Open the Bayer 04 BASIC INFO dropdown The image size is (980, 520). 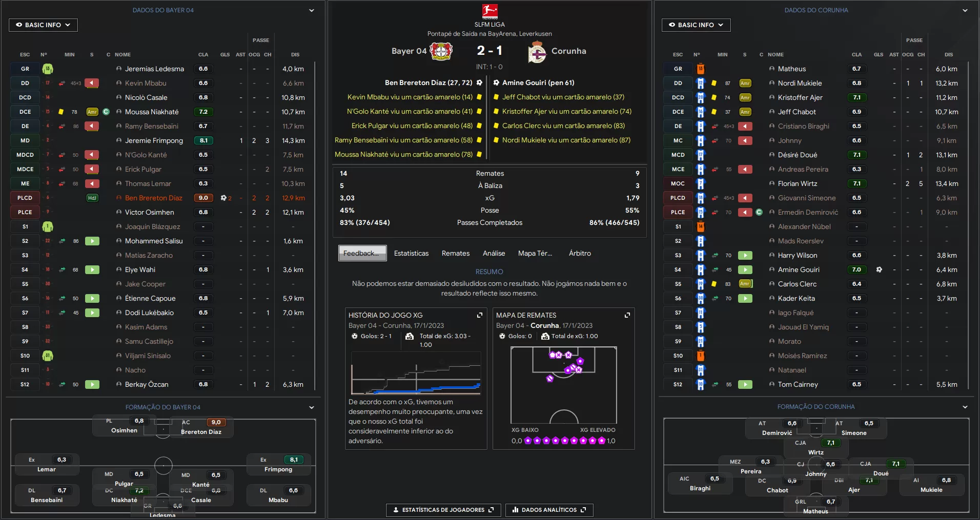coord(43,25)
